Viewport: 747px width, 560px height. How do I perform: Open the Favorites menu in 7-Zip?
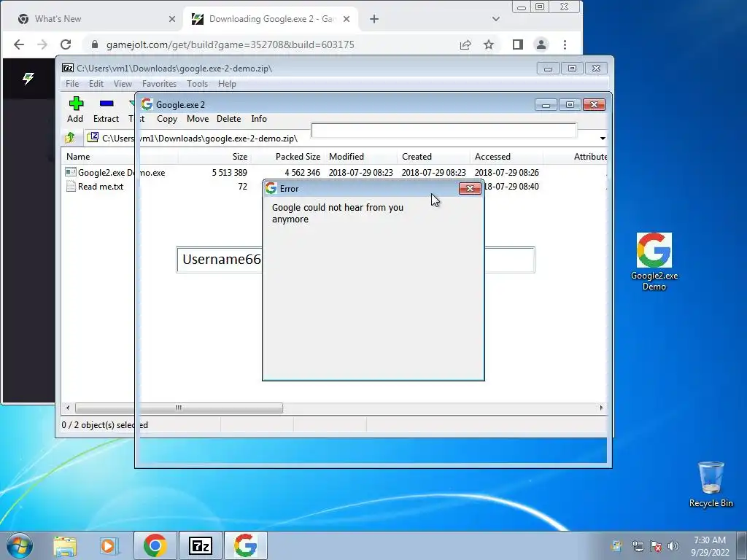coord(159,84)
